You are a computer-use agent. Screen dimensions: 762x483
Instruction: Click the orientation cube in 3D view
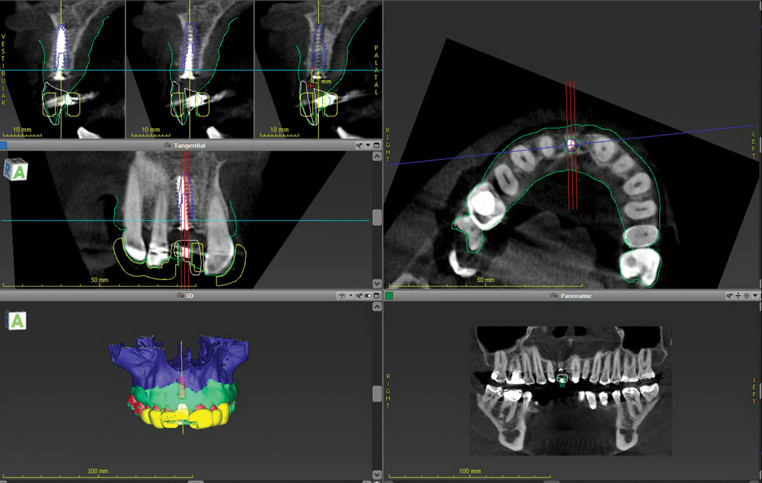click(x=17, y=320)
